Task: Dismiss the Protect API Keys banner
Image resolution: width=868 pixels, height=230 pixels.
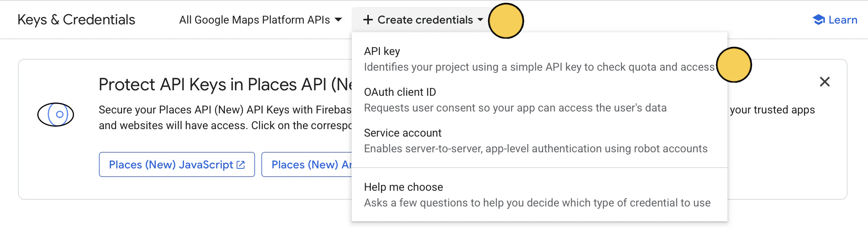Action: click(x=824, y=82)
